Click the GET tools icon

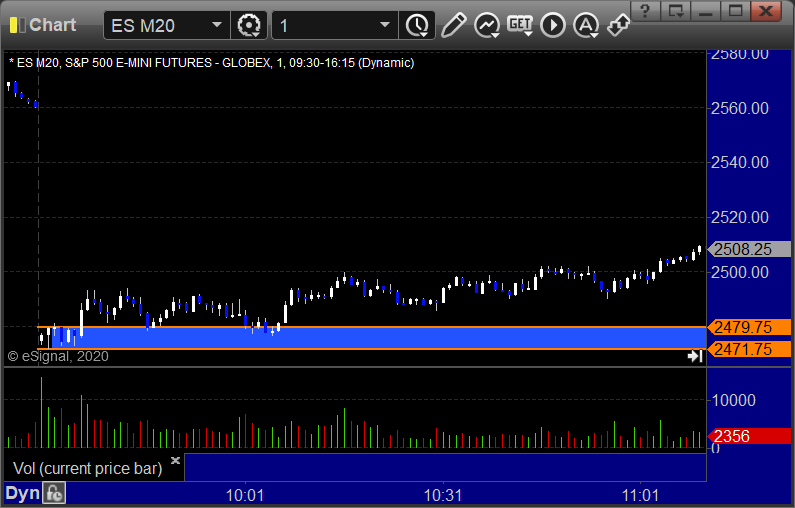coord(520,25)
